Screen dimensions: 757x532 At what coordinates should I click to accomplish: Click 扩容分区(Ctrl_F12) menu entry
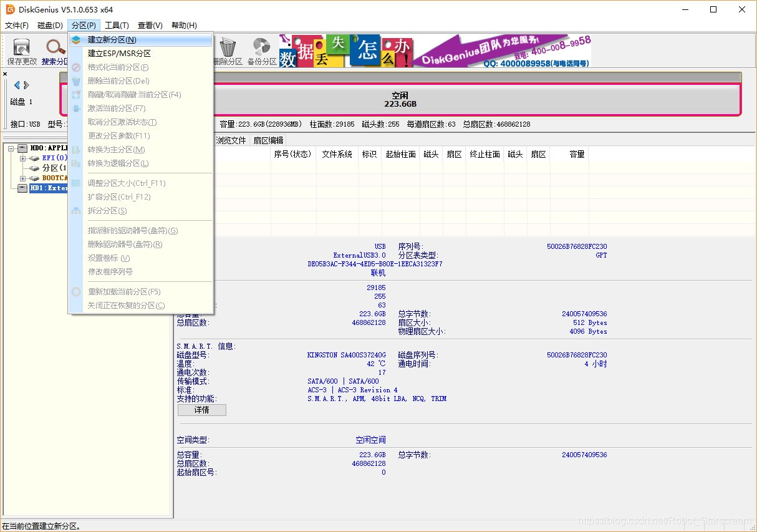point(141,197)
